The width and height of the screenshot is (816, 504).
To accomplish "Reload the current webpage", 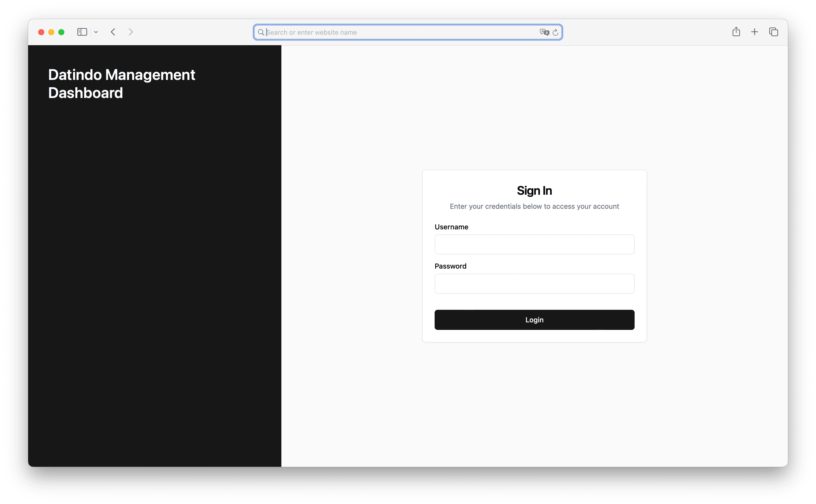I will pyautogui.click(x=555, y=32).
